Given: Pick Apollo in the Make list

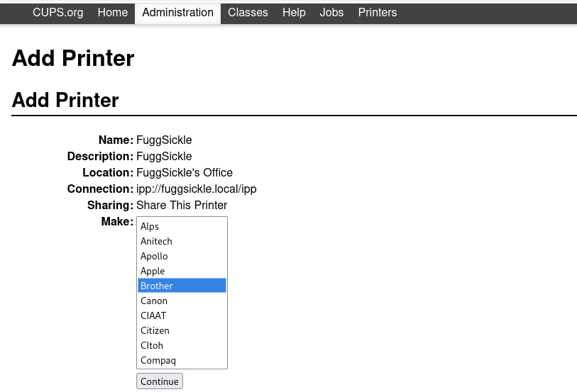Looking at the screenshot, I should click(154, 256).
